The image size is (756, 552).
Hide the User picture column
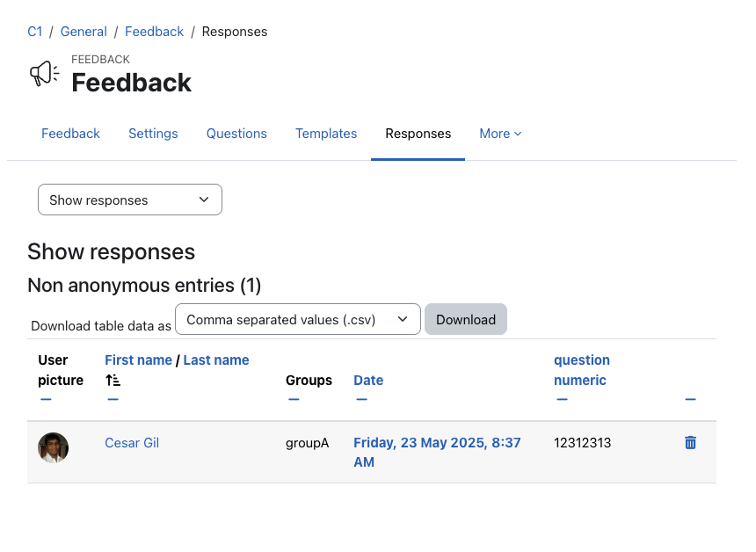coord(46,399)
